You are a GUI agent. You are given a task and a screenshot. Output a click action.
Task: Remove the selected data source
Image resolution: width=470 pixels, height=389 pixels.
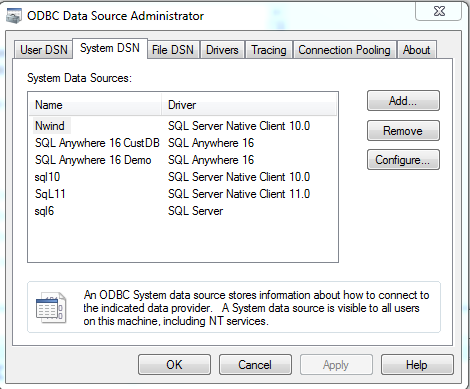pos(403,131)
